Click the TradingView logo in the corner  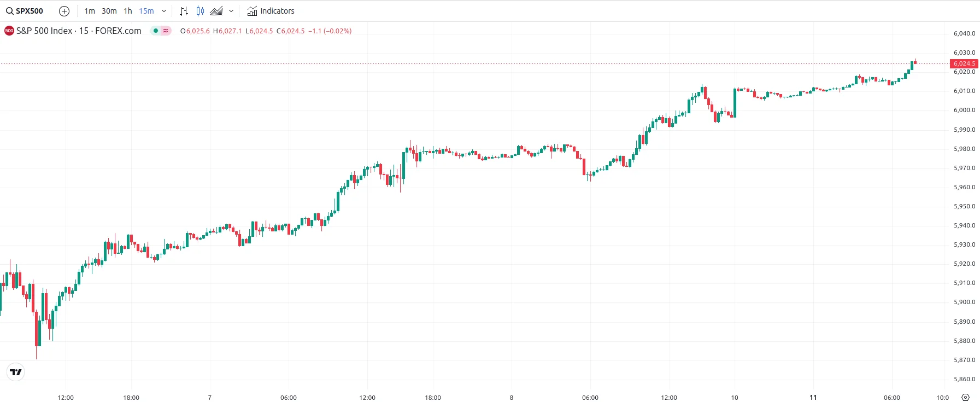click(15, 372)
